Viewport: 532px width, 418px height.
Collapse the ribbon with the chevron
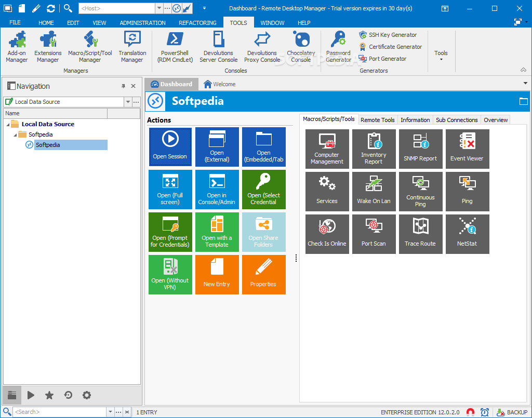click(x=524, y=70)
